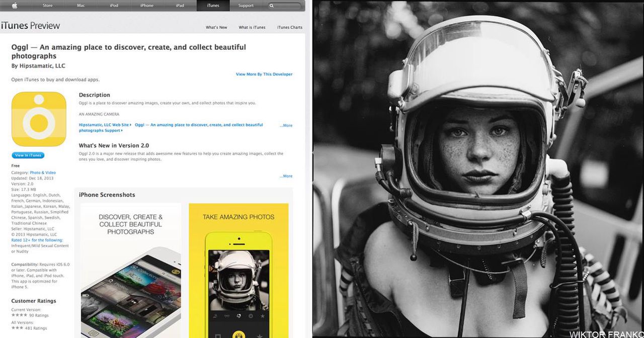Open the Mac navigation tab
The height and width of the screenshot is (338, 644).
tap(80, 6)
